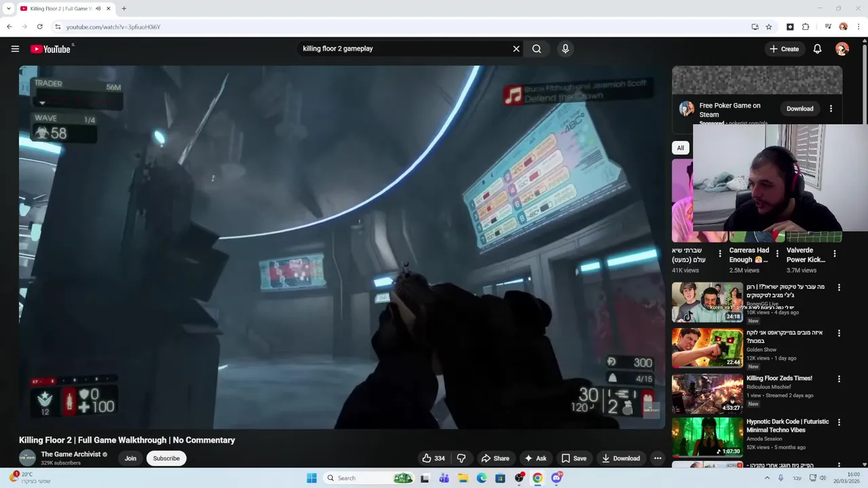Go back in browser history
The width and height of the screenshot is (868, 488).
[x=9, y=27]
